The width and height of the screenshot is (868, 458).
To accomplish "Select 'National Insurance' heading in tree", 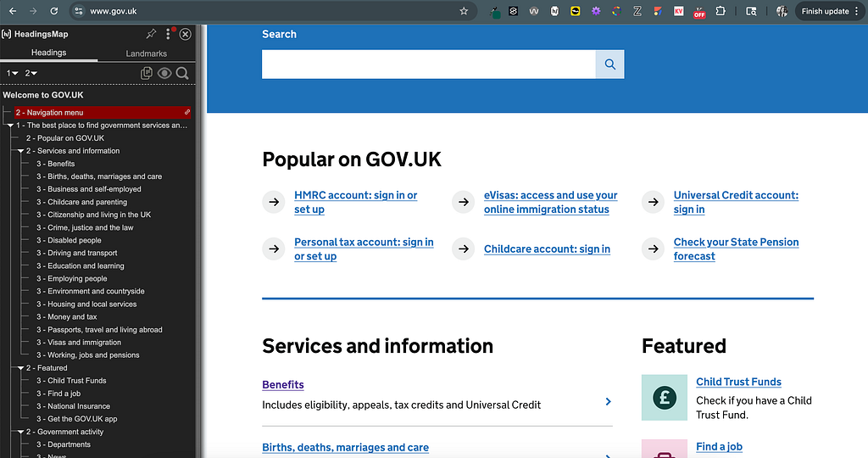I will click(73, 406).
